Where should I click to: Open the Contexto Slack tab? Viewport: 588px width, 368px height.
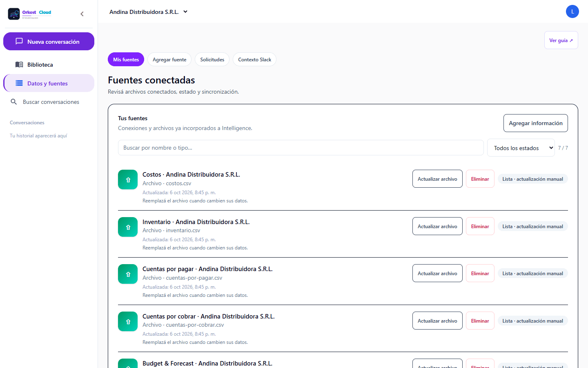(x=254, y=59)
